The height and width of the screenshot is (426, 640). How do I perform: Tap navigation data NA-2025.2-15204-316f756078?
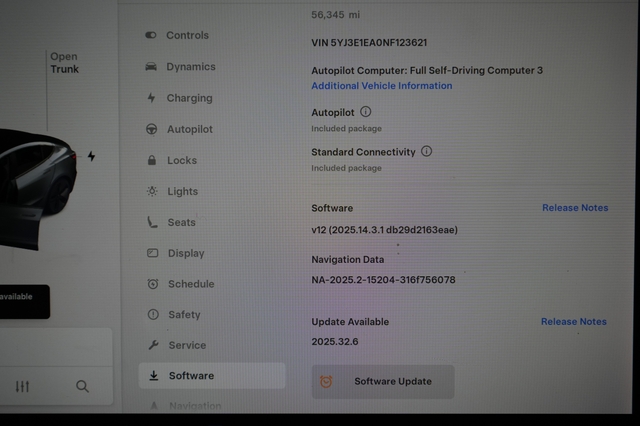[383, 280]
